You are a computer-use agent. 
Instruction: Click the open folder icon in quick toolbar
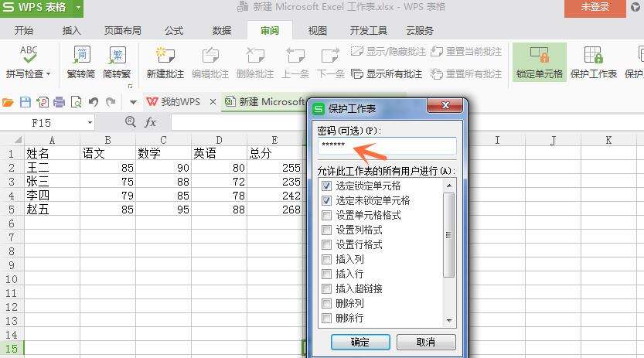(x=8, y=102)
